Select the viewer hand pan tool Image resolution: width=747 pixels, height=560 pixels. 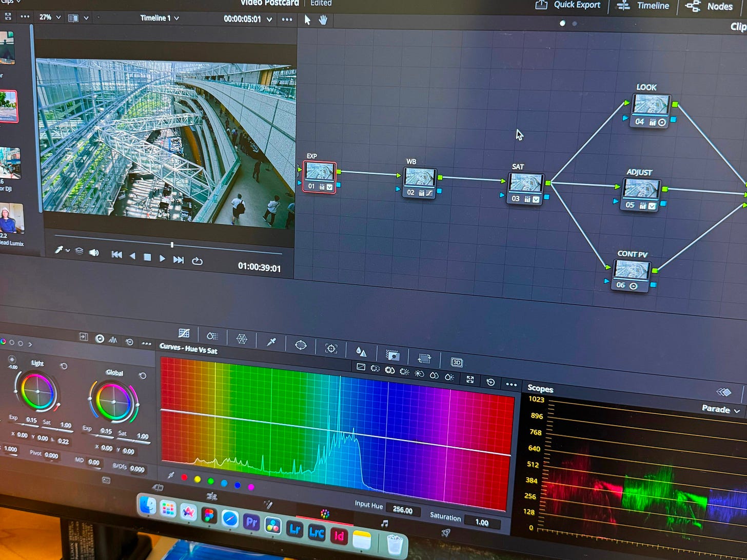click(x=323, y=20)
